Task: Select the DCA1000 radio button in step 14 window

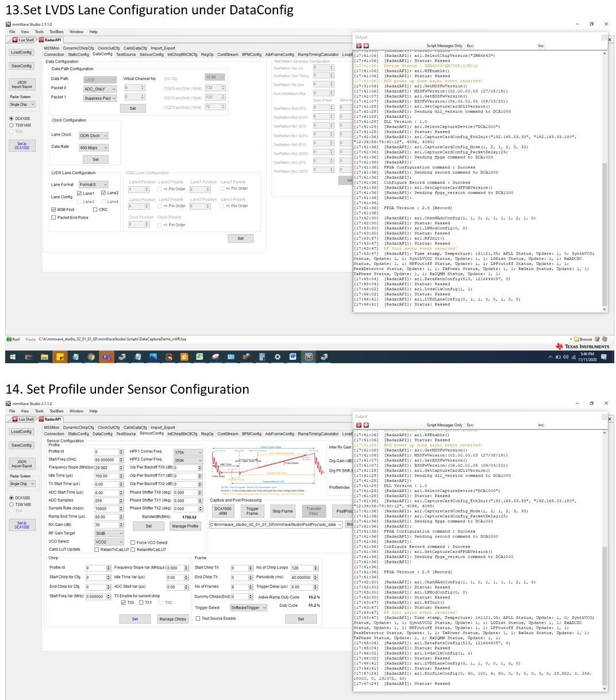Action: (x=11, y=498)
